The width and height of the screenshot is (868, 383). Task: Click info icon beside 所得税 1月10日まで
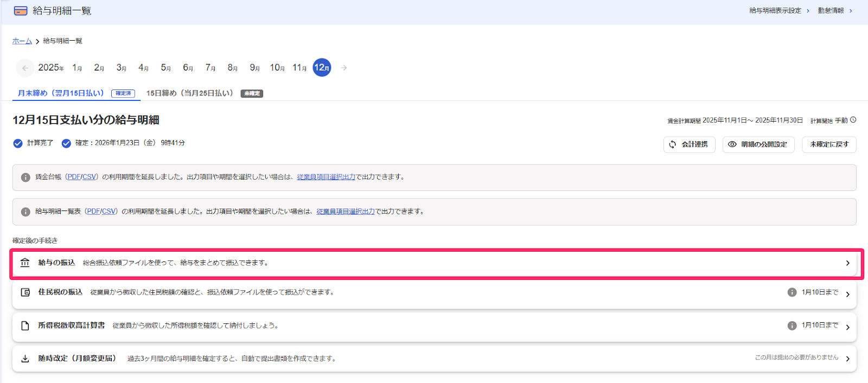(792, 325)
